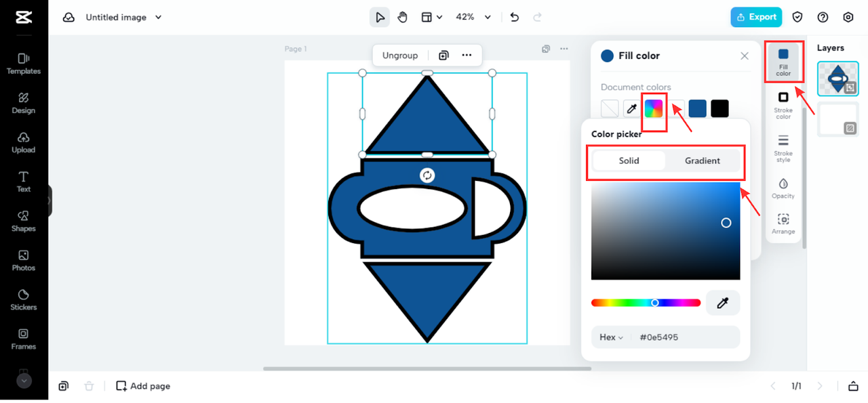Go to the previous page arrow
Image resolution: width=868 pixels, height=403 pixels.
tap(772, 386)
